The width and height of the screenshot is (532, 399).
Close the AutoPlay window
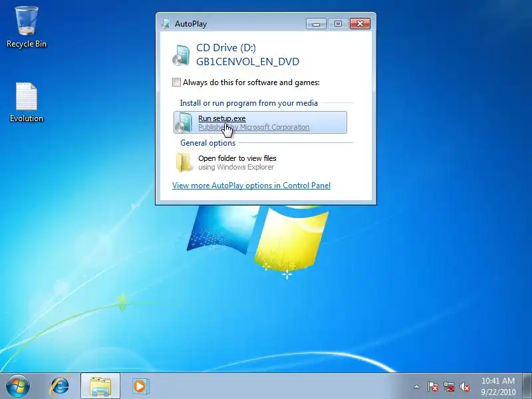(360, 24)
